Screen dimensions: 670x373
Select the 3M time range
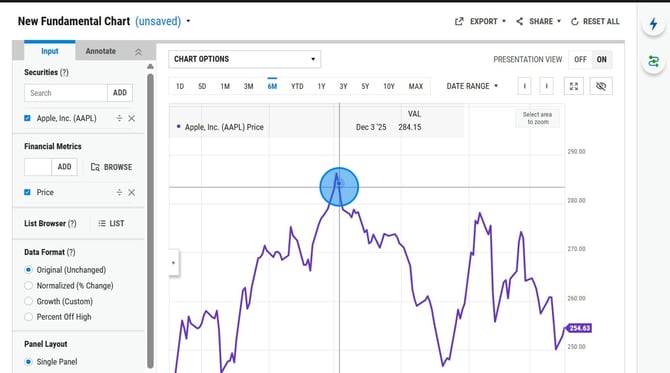249,86
